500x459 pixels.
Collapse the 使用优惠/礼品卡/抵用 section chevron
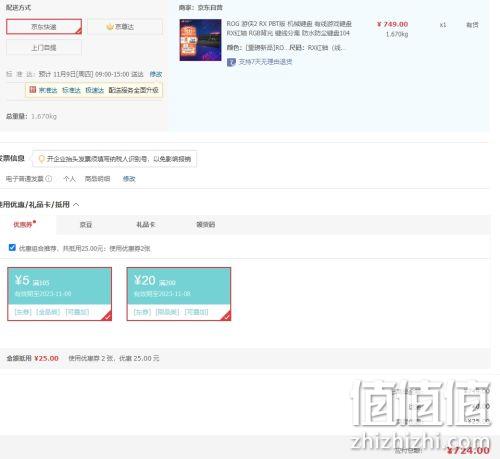pyautogui.click(x=76, y=204)
